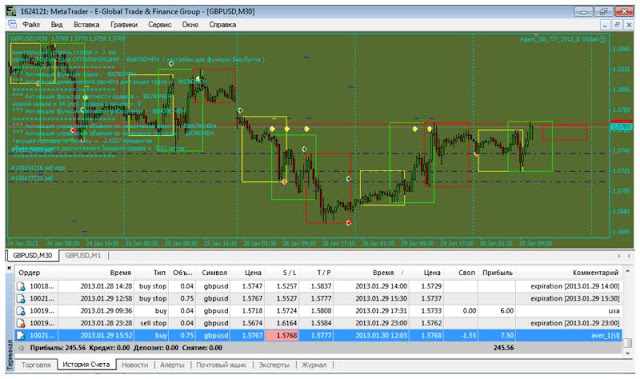Open the Журнал terminal tab
This screenshot has width=640, height=379.
point(313,365)
